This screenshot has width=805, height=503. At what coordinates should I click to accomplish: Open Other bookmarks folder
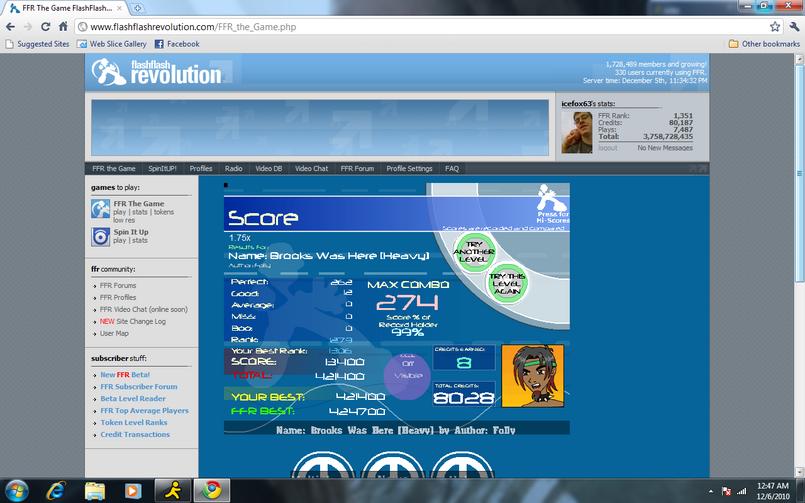[x=764, y=44]
